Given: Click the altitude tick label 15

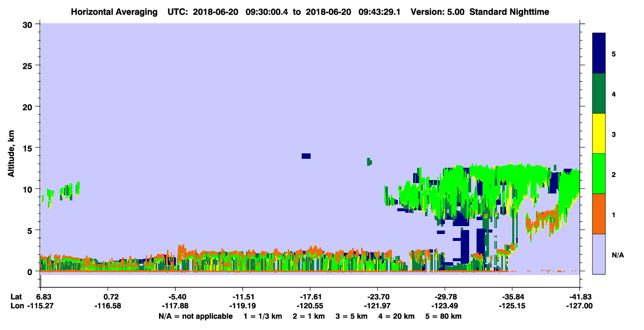Looking at the screenshot, I should [29, 148].
